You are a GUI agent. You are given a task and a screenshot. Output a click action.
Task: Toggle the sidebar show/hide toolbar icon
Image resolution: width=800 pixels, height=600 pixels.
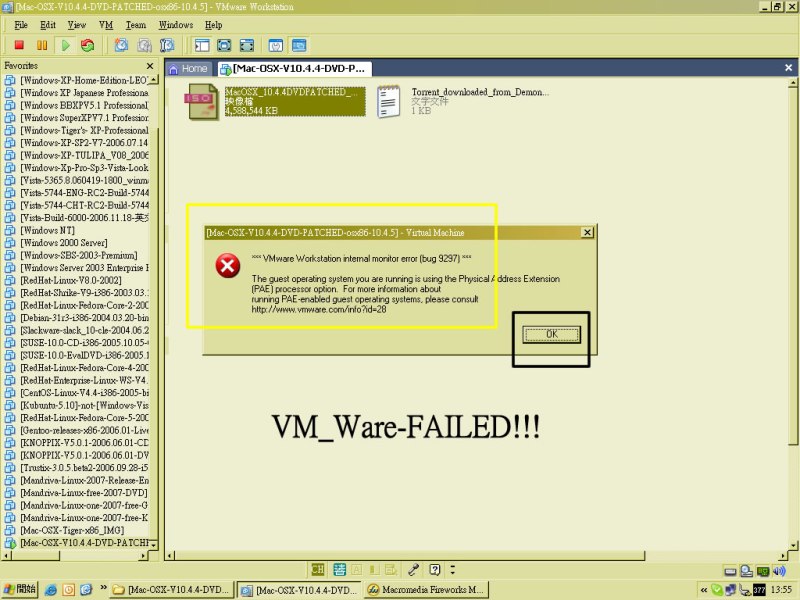coord(202,45)
